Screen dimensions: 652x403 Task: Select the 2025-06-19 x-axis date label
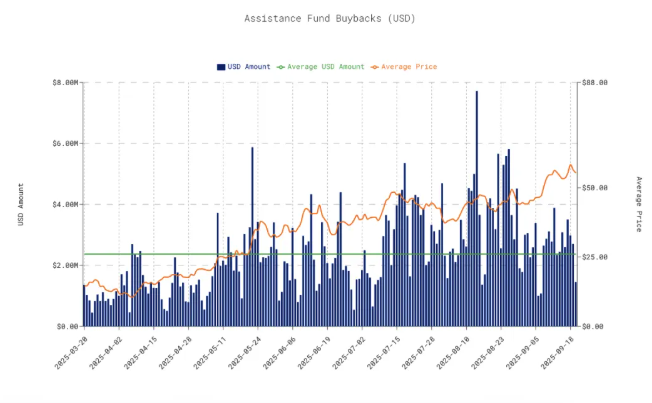pyautogui.click(x=316, y=348)
